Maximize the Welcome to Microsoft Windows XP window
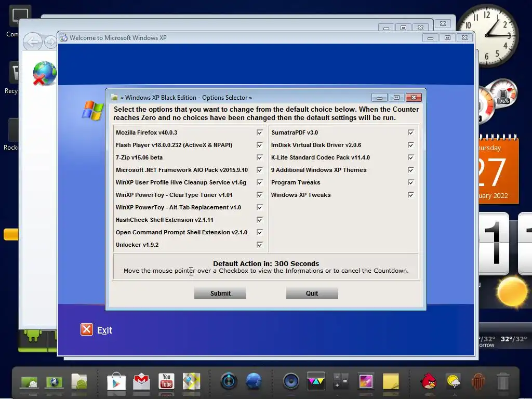The width and height of the screenshot is (532, 399). (447, 37)
